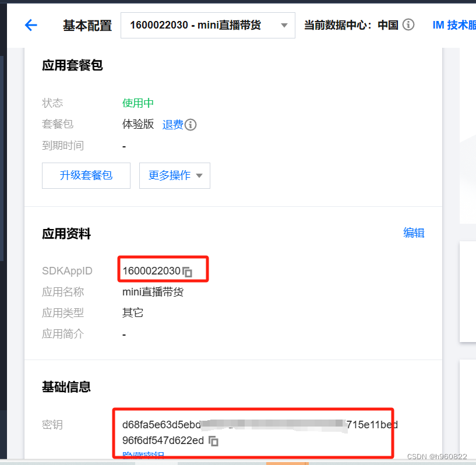Click the 应用简介 label
The width and height of the screenshot is (476, 465).
63,333
